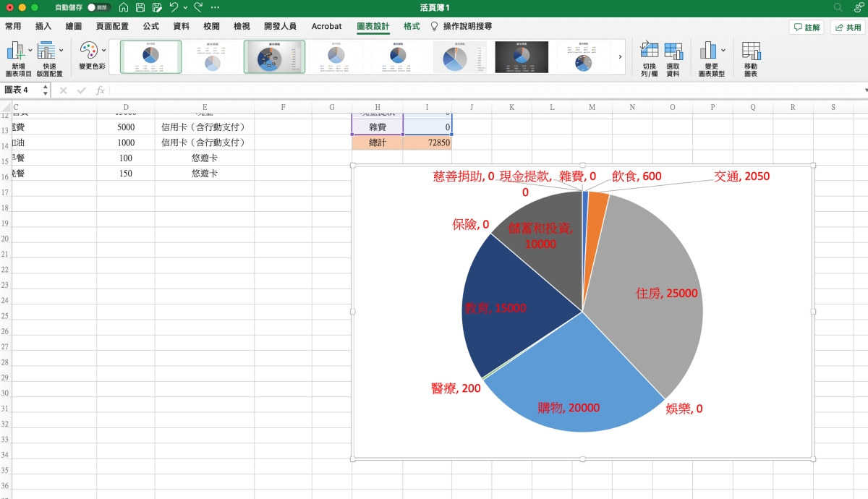The height and width of the screenshot is (499, 868).
Task: Expand the 快速版面配置 dropdown arrow
Action: point(61,51)
